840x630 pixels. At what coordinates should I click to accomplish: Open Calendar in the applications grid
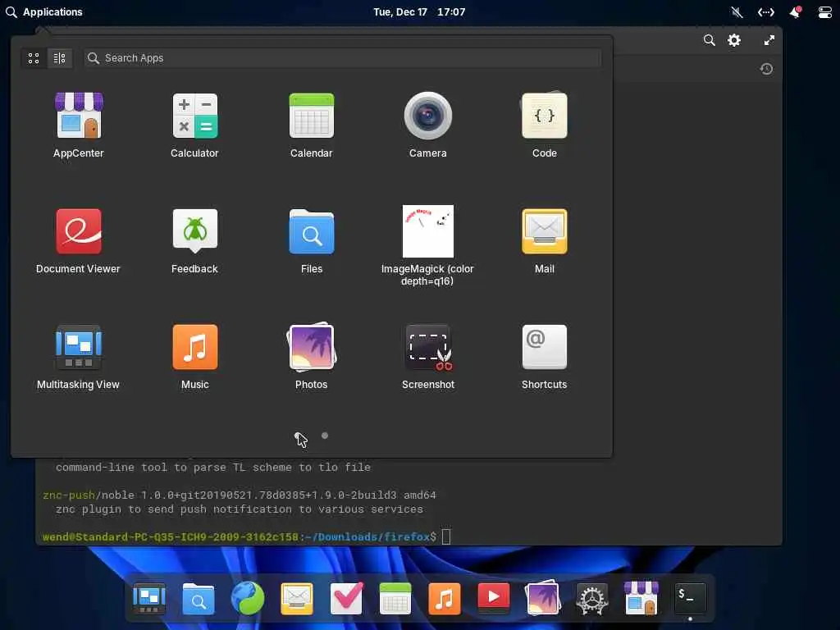point(311,126)
